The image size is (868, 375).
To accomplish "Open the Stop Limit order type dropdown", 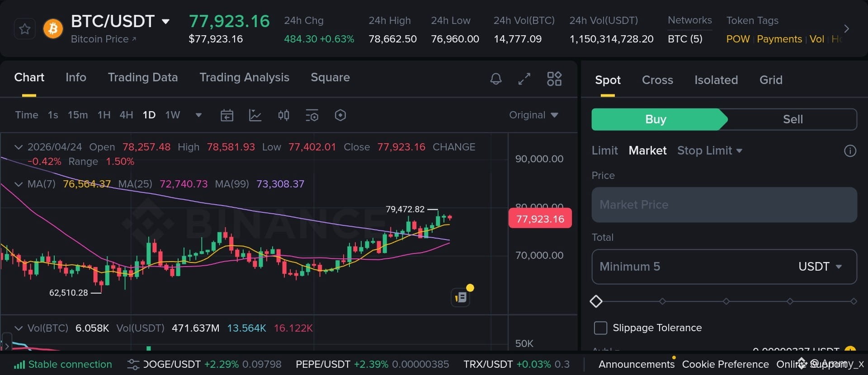I will tap(710, 151).
